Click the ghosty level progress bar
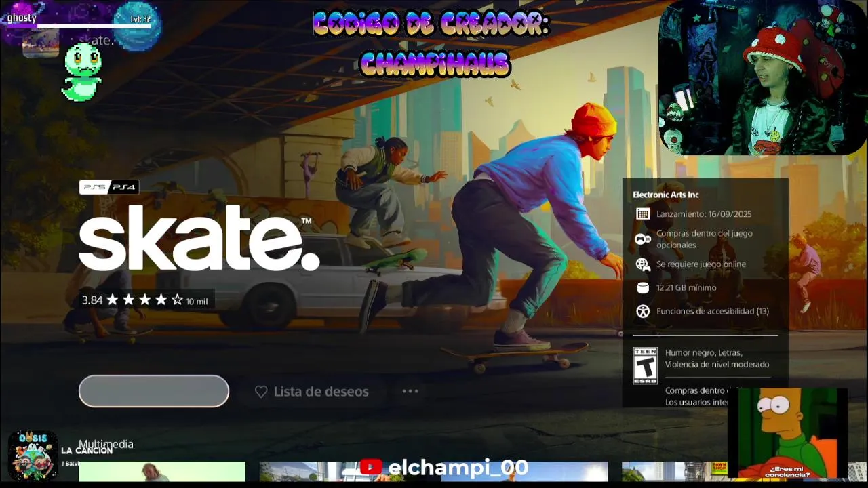 click(94, 26)
